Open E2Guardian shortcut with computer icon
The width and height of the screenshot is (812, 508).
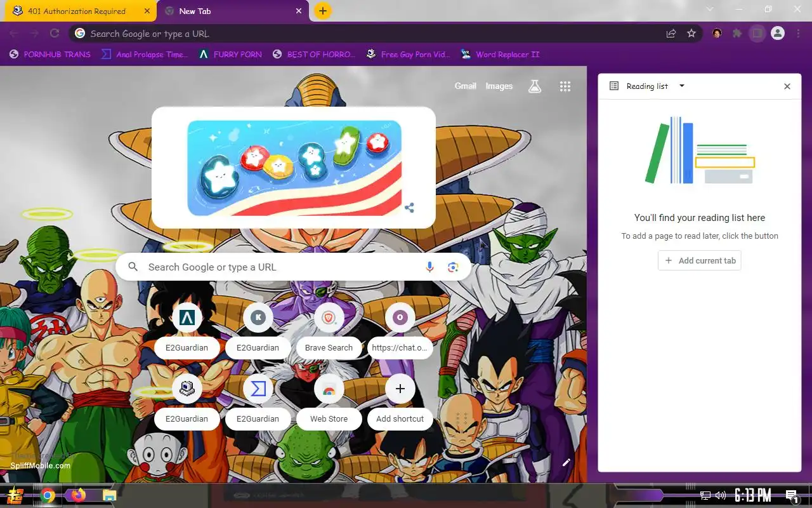(x=187, y=403)
